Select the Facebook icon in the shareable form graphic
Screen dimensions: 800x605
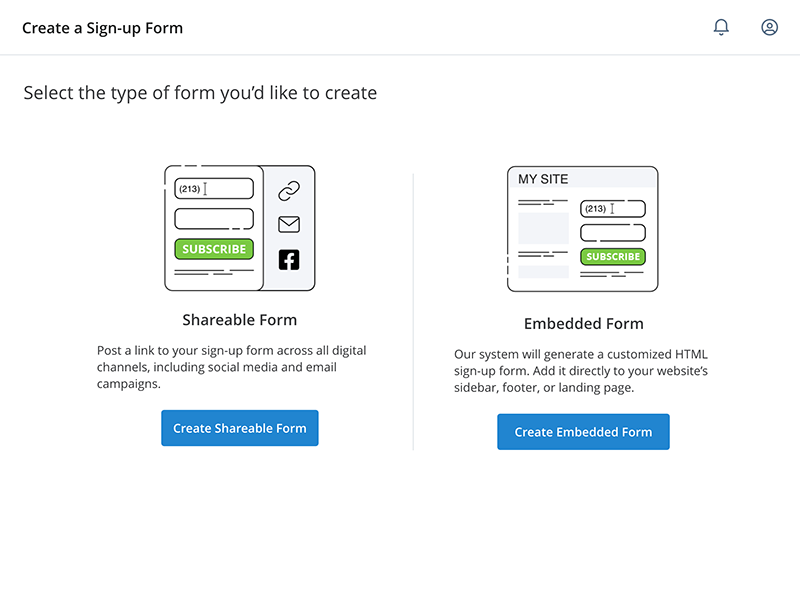(x=289, y=259)
